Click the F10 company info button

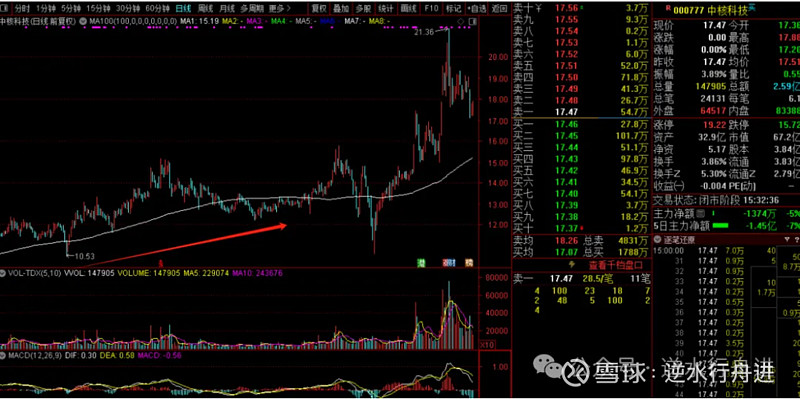pyautogui.click(x=432, y=9)
